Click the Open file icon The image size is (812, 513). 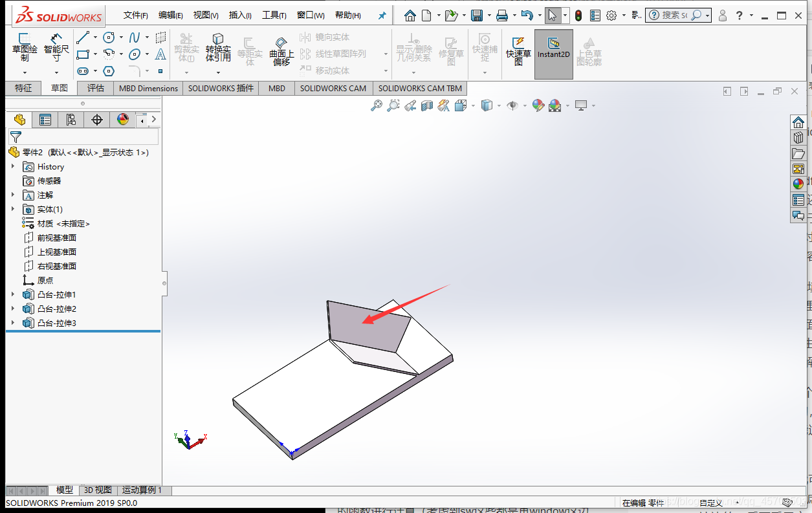point(451,15)
